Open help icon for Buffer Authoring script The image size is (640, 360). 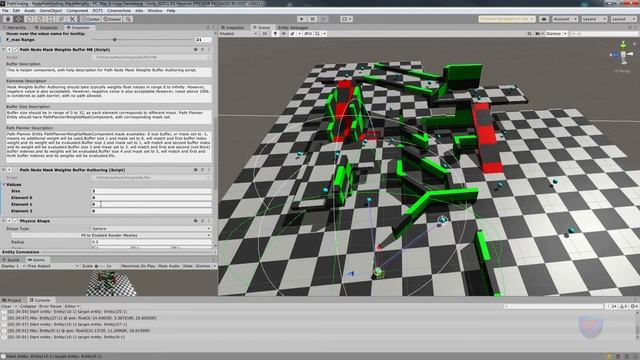click(x=196, y=170)
